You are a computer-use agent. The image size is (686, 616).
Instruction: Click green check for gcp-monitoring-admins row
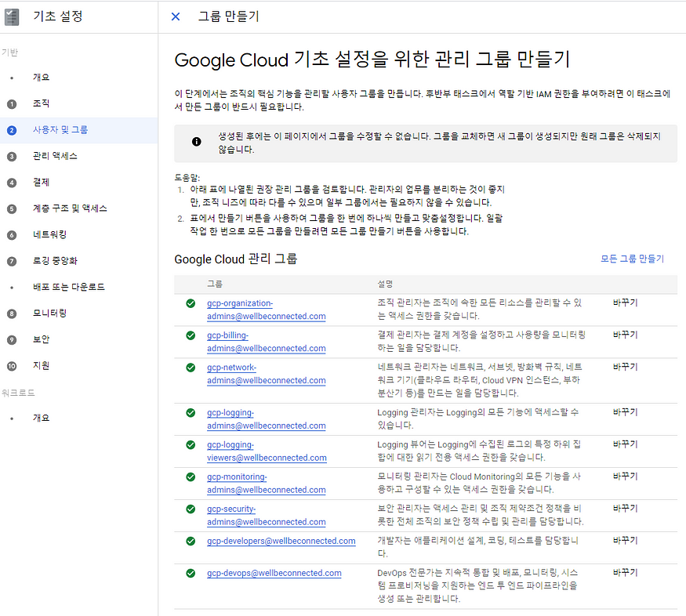pos(191,477)
